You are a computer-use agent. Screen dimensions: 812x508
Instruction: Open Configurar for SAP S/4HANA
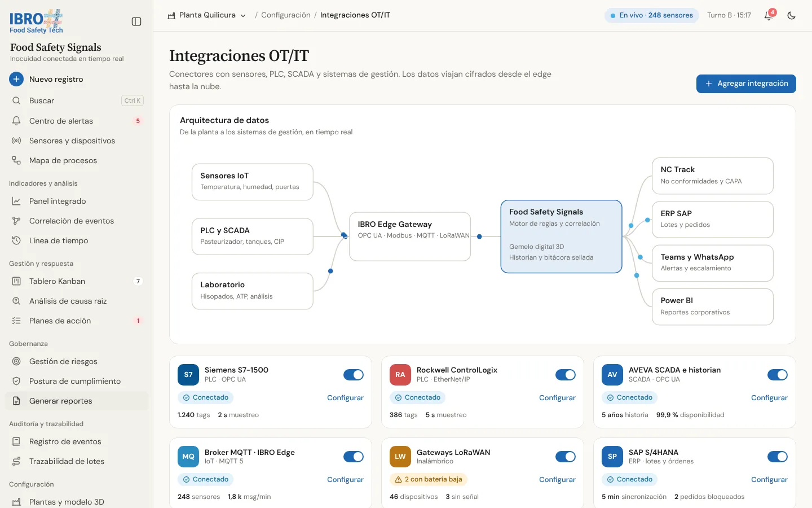769,480
